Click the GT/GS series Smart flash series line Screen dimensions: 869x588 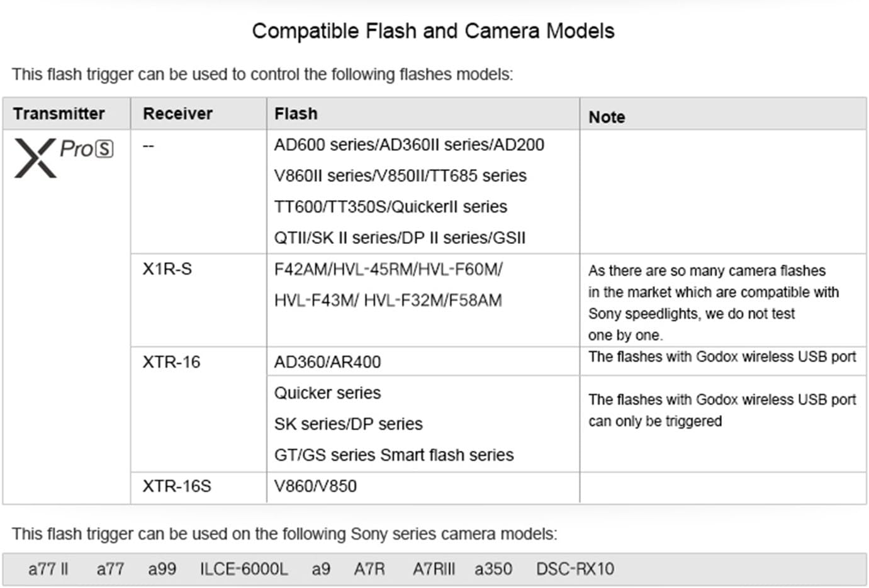click(x=394, y=455)
